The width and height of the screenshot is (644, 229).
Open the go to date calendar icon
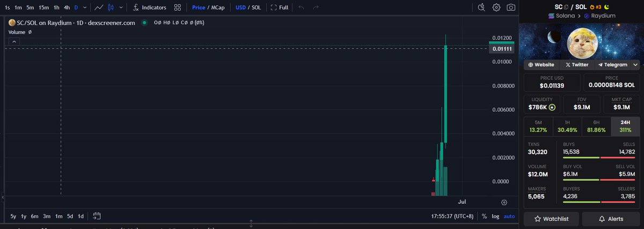[97, 216]
